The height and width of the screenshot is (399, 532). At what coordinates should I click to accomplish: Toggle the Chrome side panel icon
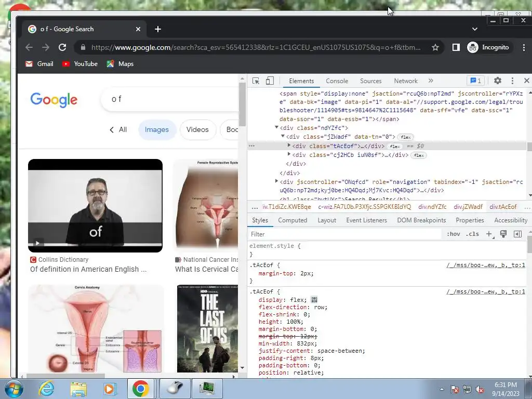coord(456,47)
